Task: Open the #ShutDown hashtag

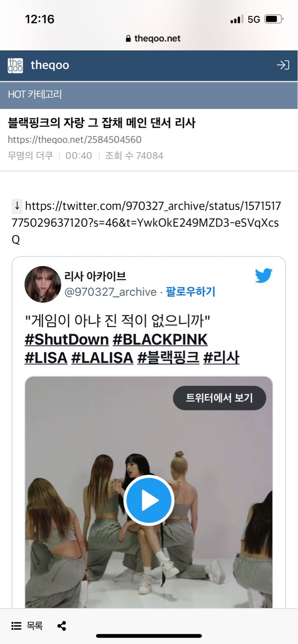Action: tap(67, 339)
